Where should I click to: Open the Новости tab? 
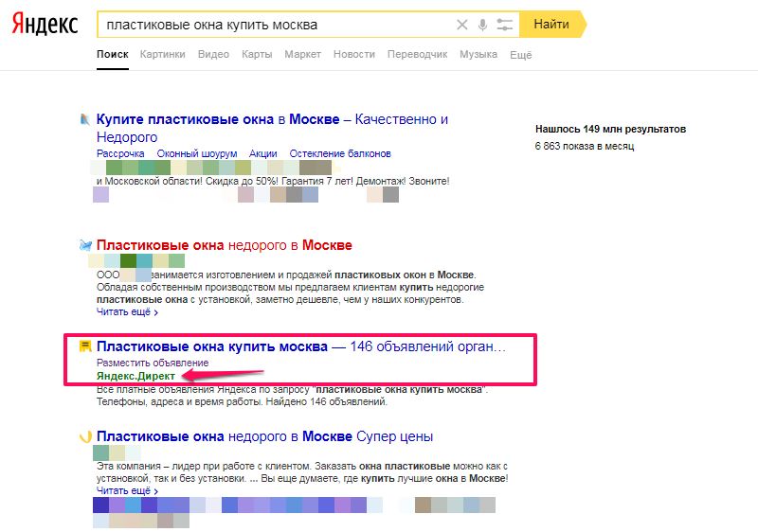coord(353,55)
